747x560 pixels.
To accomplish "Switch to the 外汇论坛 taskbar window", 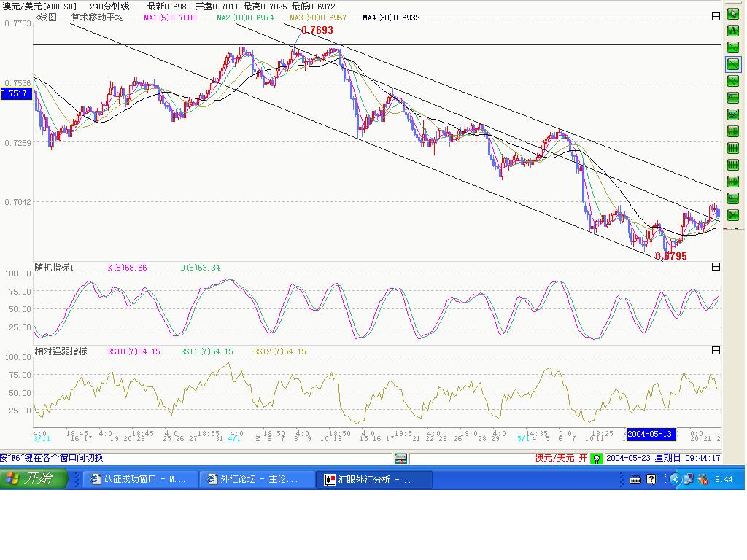I will [258, 479].
